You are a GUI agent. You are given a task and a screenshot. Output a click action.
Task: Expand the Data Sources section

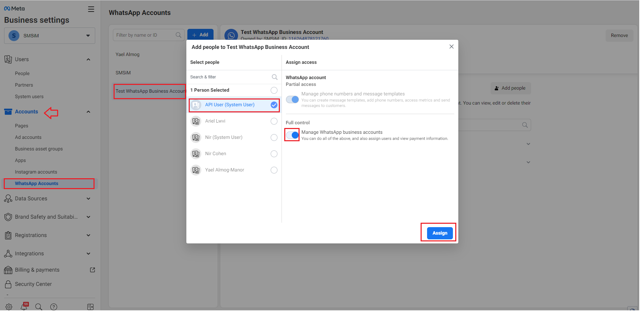click(88, 199)
